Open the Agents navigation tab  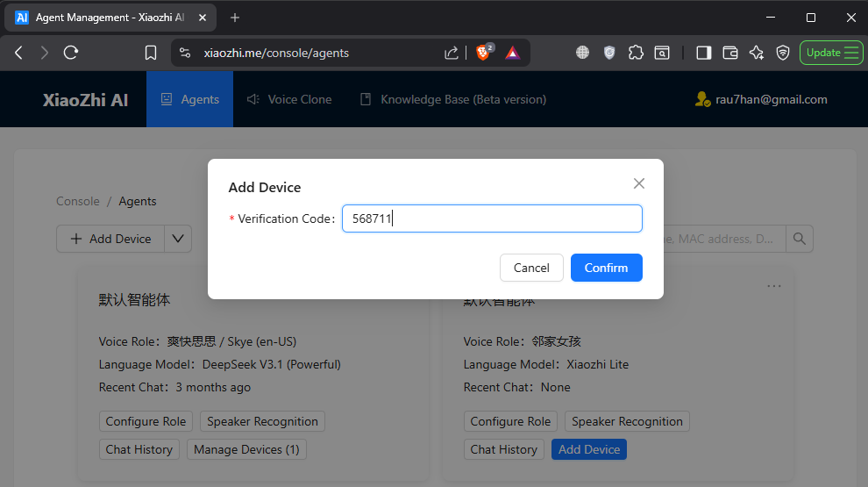190,99
